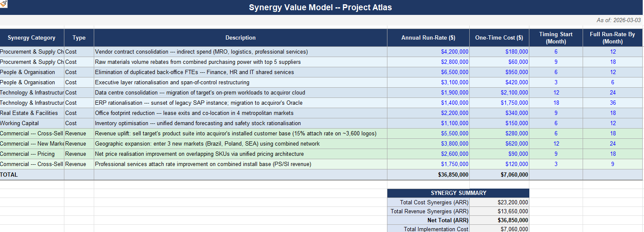Select the $36,850,000 value in the TOTAL row
Screen dimensions: 644x232
click(428, 175)
